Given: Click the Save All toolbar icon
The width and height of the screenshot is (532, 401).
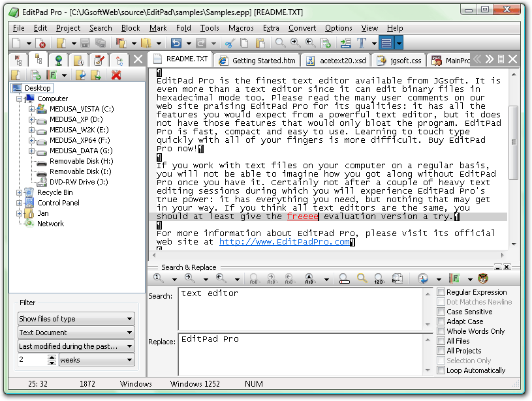Looking at the screenshot, I should (x=100, y=43).
